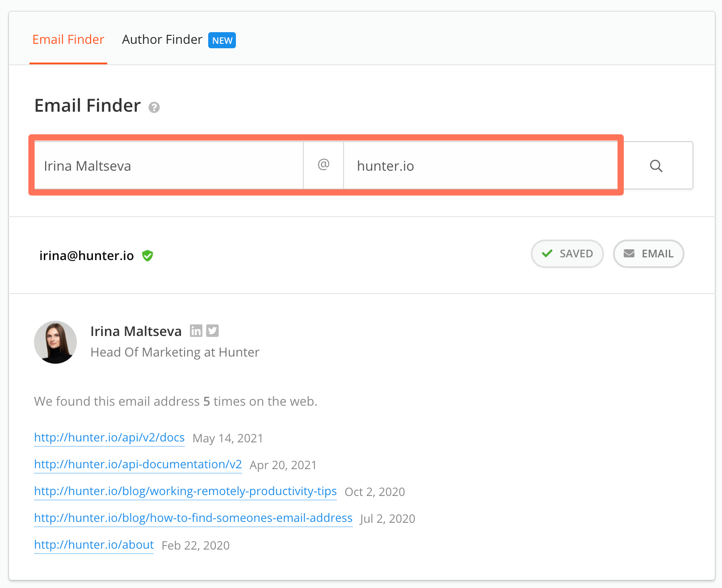Click Irina Maltseva's profile photo
722x588 pixels.
[55, 342]
